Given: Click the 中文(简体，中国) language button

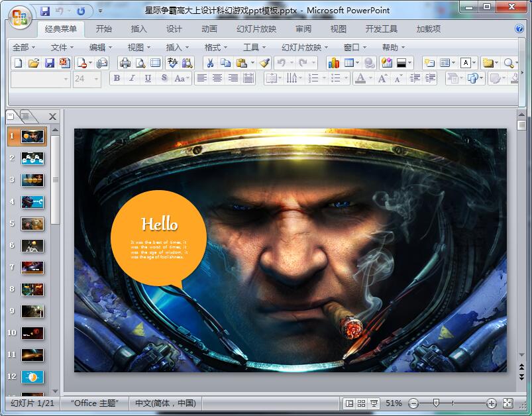Looking at the screenshot, I should pyautogui.click(x=166, y=403).
